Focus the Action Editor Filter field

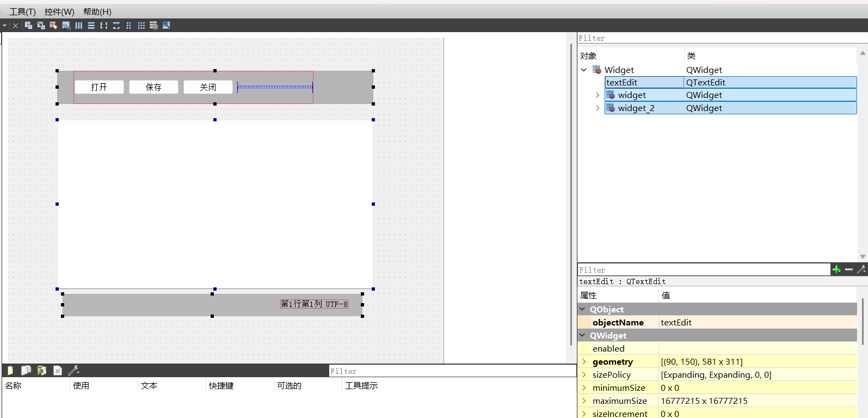[452, 371]
